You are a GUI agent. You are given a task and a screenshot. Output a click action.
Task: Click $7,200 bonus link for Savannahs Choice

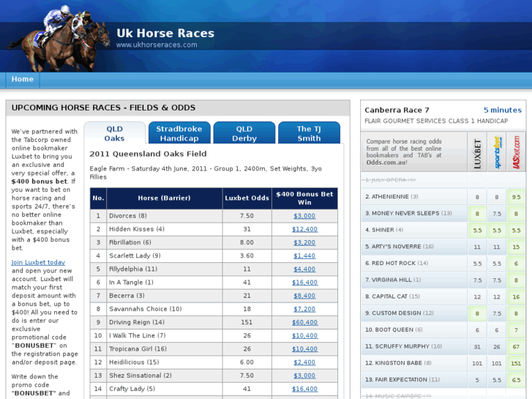(x=304, y=309)
